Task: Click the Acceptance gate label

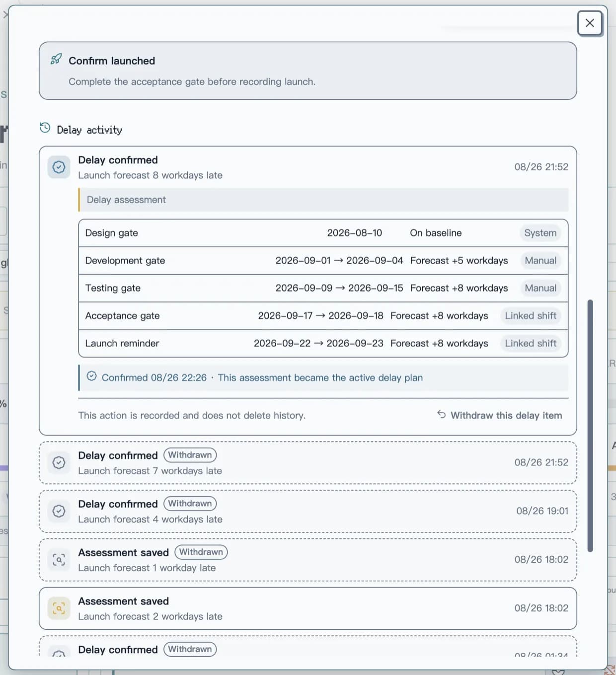Action: (122, 316)
